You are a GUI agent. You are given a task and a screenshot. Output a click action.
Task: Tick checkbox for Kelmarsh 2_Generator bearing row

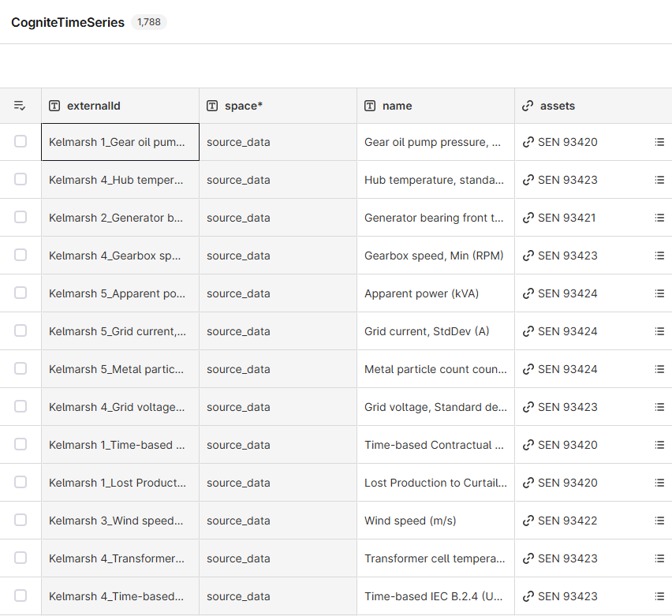click(x=21, y=217)
